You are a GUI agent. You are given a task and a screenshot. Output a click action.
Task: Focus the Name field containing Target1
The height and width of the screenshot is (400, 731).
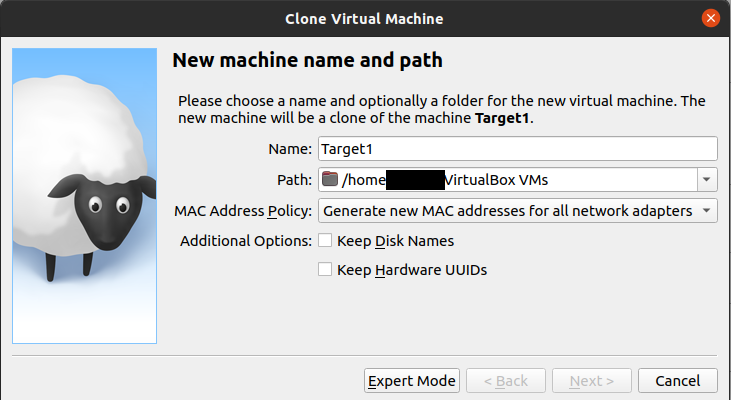point(518,149)
